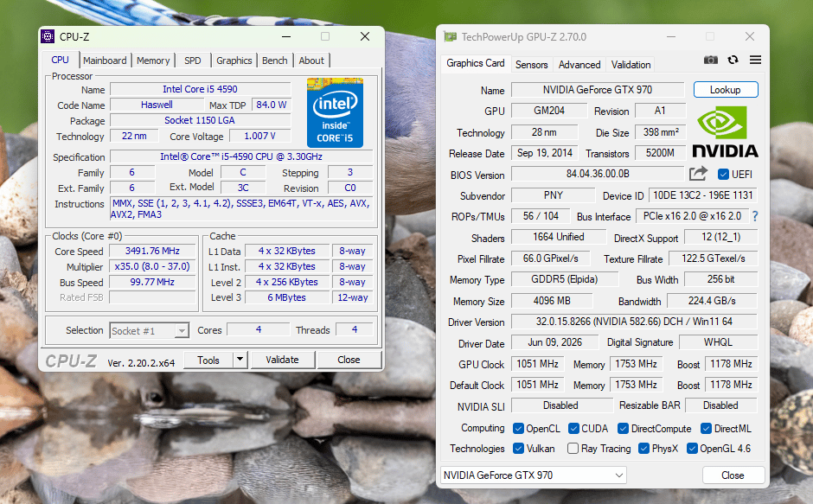Viewport: 813px width, 504px height.
Task: Enable the Ray Tracing checkbox
Action: (573, 448)
